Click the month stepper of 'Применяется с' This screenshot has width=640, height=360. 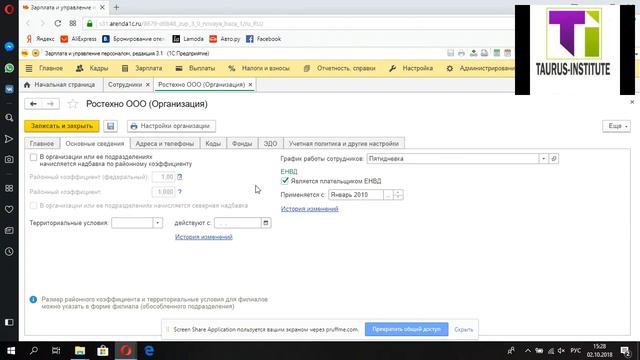click(x=398, y=195)
